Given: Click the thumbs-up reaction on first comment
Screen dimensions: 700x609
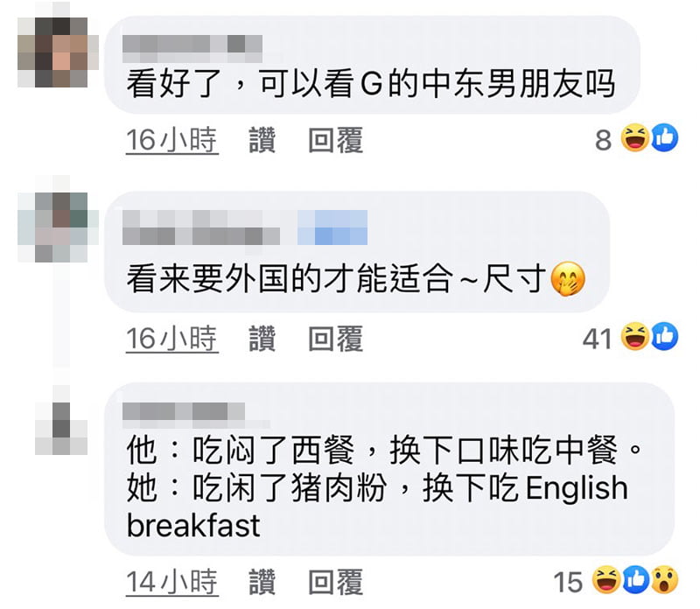Looking at the screenshot, I should point(664,138).
